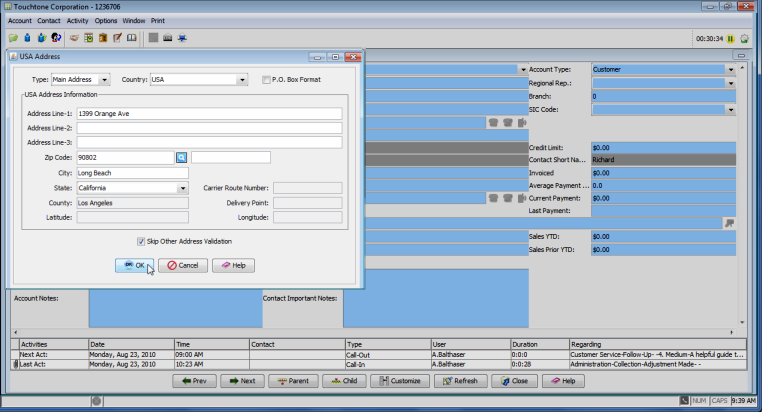Click the Parent button
The image size is (762, 412).
[x=293, y=381]
